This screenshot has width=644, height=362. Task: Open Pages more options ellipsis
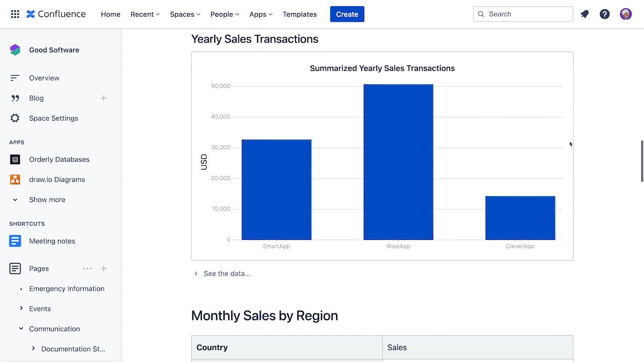88,268
